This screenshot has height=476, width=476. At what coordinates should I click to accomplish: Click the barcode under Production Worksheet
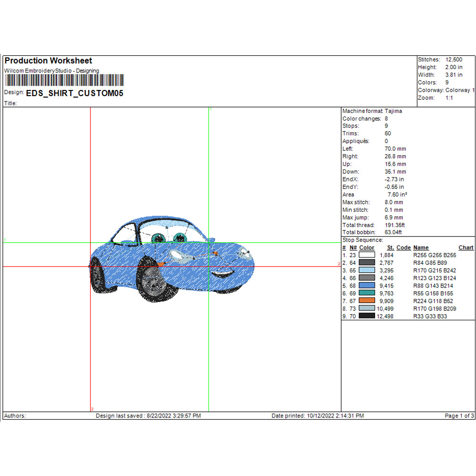[x=64, y=80]
